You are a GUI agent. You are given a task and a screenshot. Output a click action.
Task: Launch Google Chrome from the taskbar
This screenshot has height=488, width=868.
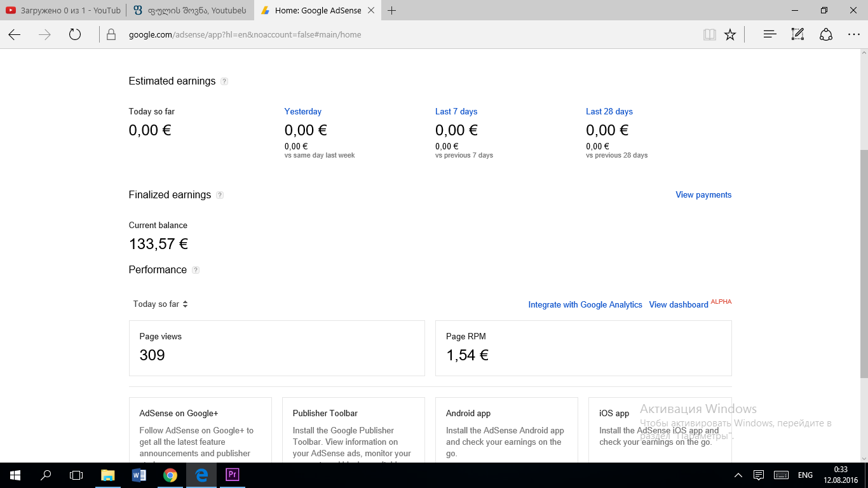(170, 475)
